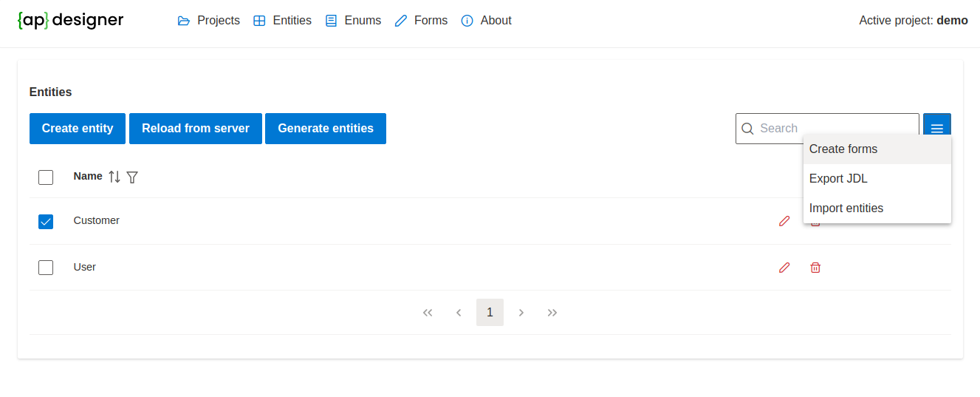Viewport: 980px width, 397px height.
Task: Click the pencil edit icon for User
Action: click(x=784, y=268)
